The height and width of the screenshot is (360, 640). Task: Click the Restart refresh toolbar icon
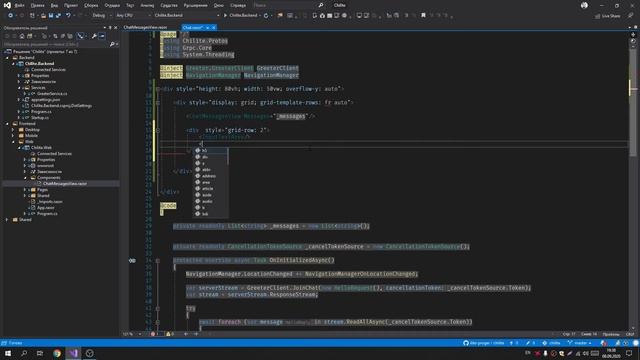(x=266, y=16)
